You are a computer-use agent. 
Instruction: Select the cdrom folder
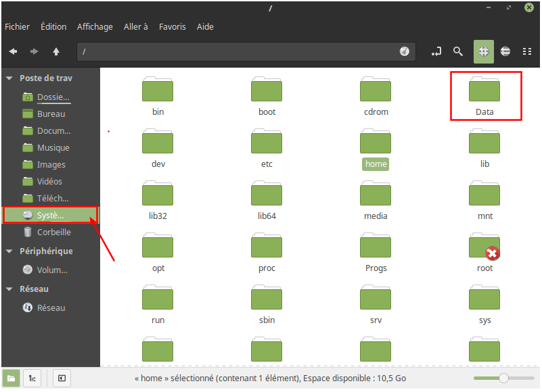tap(376, 97)
